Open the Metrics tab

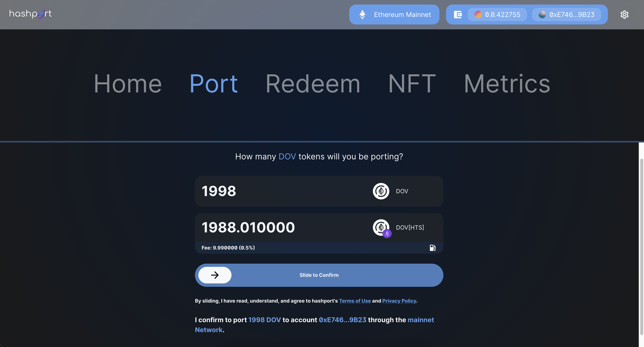click(x=507, y=84)
